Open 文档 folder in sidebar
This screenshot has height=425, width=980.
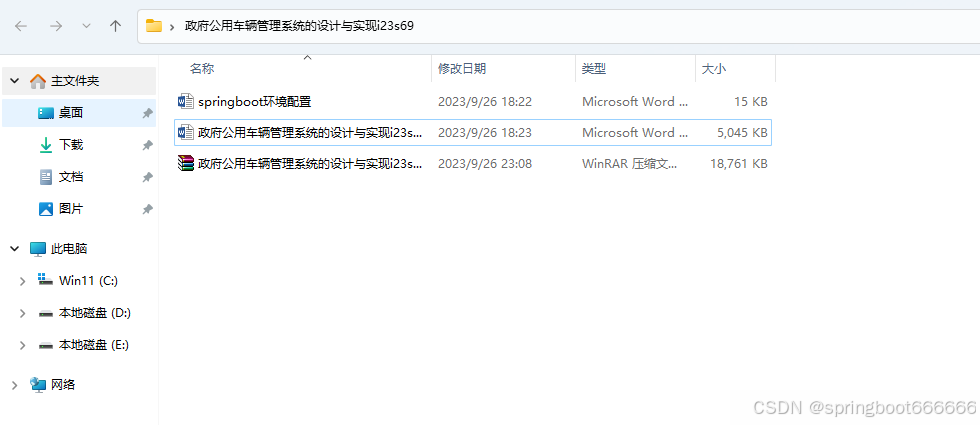click(x=71, y=177)
